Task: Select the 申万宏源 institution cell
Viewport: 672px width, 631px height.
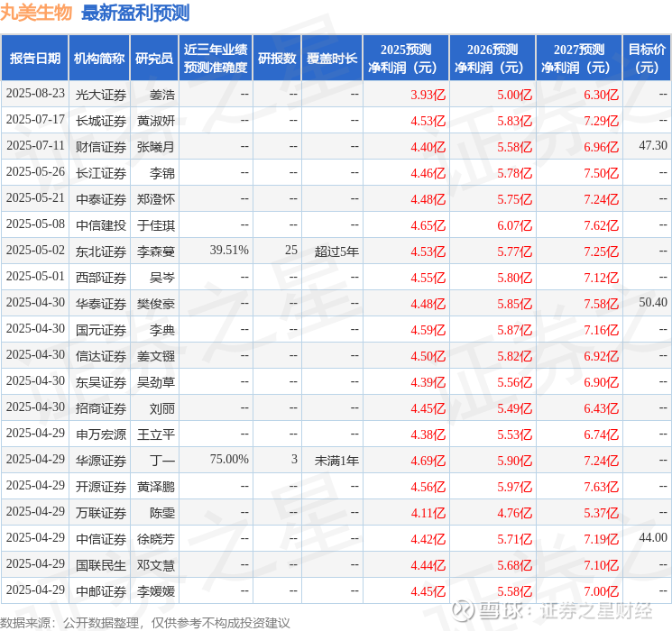Action: point(101,434)
